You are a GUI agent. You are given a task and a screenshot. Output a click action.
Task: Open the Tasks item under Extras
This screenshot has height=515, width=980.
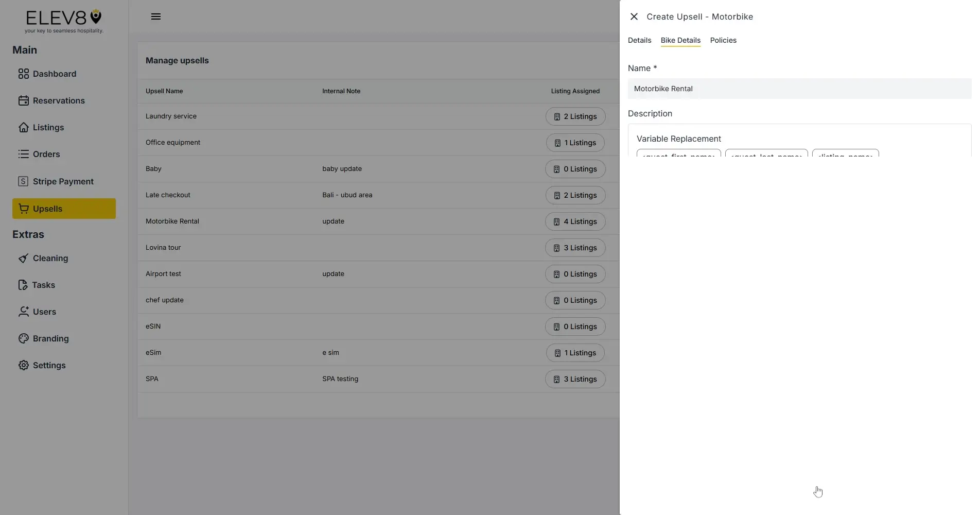[x=43, y=285]
